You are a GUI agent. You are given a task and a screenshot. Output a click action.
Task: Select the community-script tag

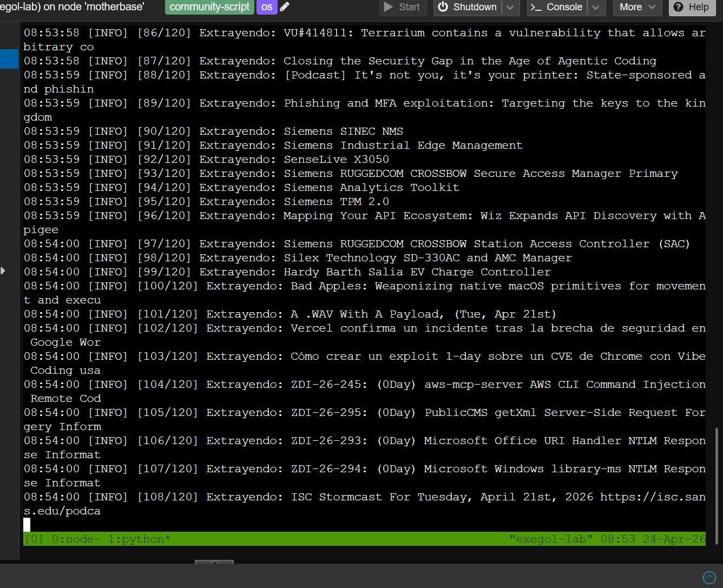[x=209, y=7]
